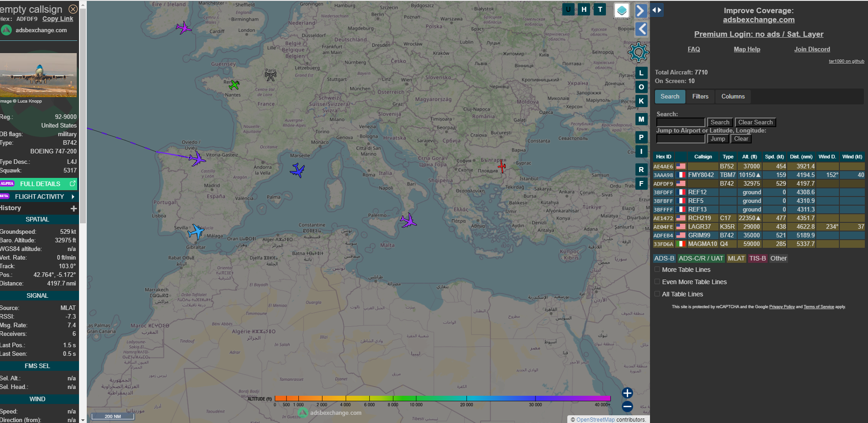The height and width of the screenshot is (423, 868).
Task: Expand FLIGHT ACTIVITY section arrow
Action: (73, 197)
